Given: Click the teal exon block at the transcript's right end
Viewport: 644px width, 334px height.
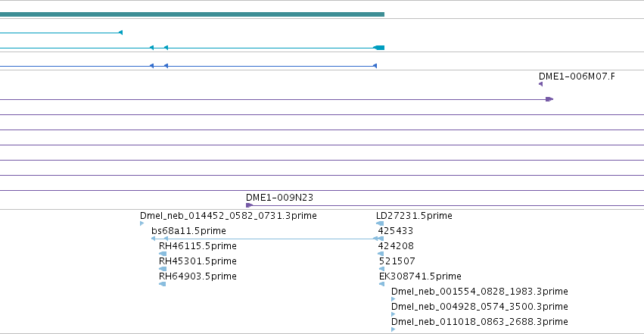Looking at the screenshot, I should (379, 48).
